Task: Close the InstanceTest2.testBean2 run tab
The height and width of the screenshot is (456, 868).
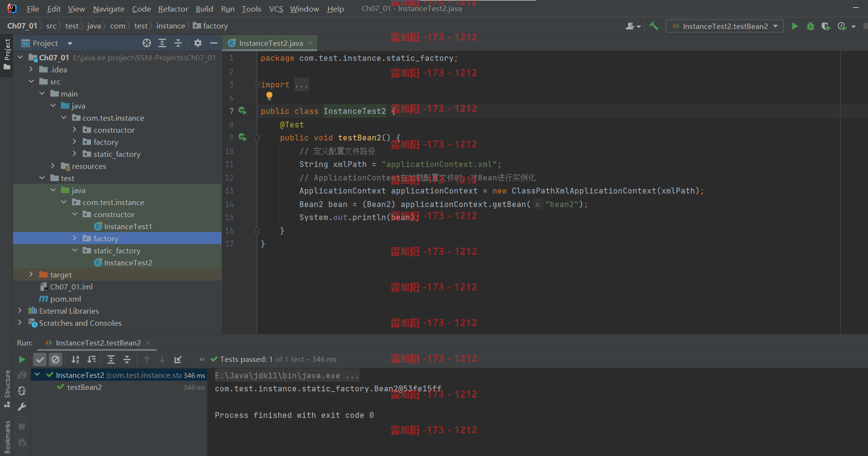Action: pos(148,343)
